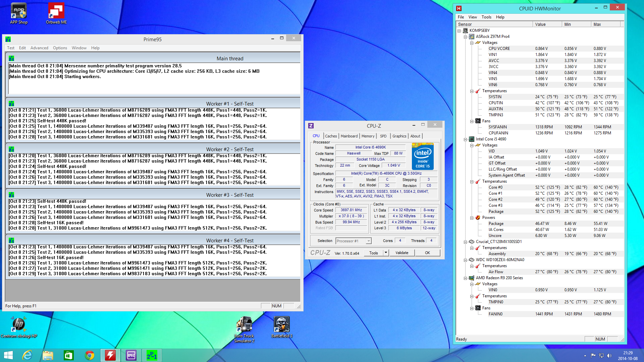Launch Euro Truck Simulator 2 shortcut
Screen dimensions: 644x362
click(x=244, y=330)
